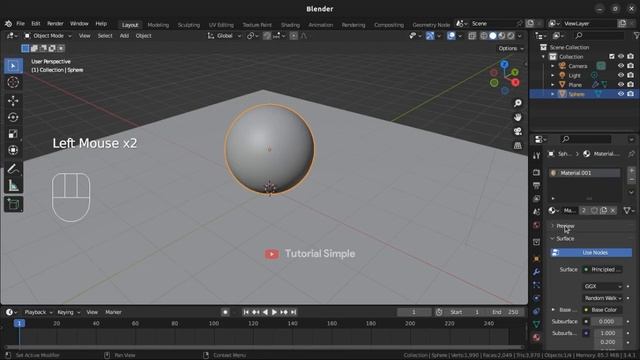Select the Measure tool
This screenshot has width=640, height=360.
[x=13, y=186]
